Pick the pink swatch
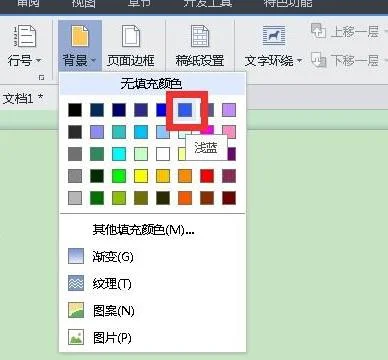The width and height of the screenshot is (388, 360). pyautogui.click(x=229, y=132)
